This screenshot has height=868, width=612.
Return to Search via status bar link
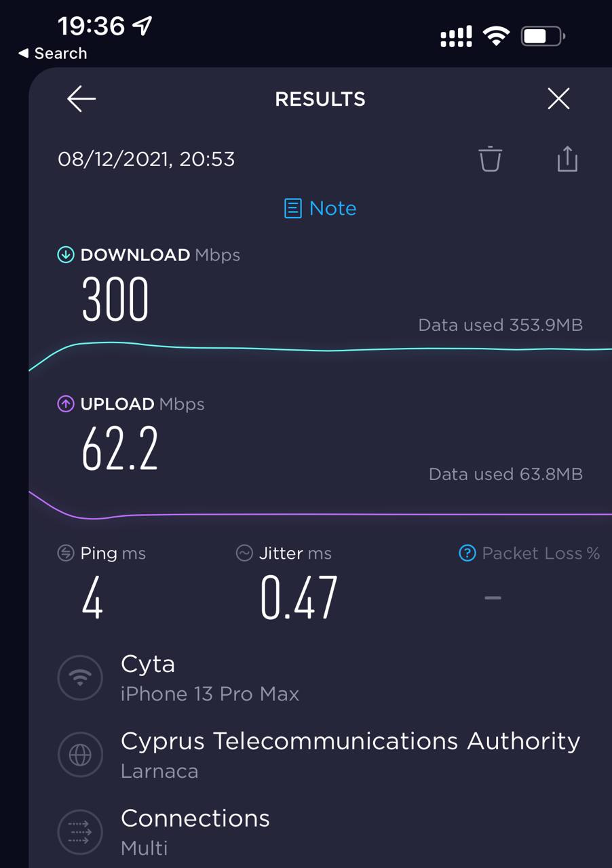[53, 54]
